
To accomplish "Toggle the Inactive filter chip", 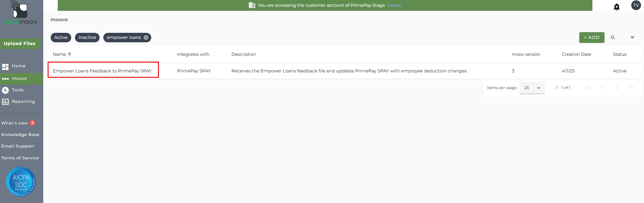I will (87, 38).
